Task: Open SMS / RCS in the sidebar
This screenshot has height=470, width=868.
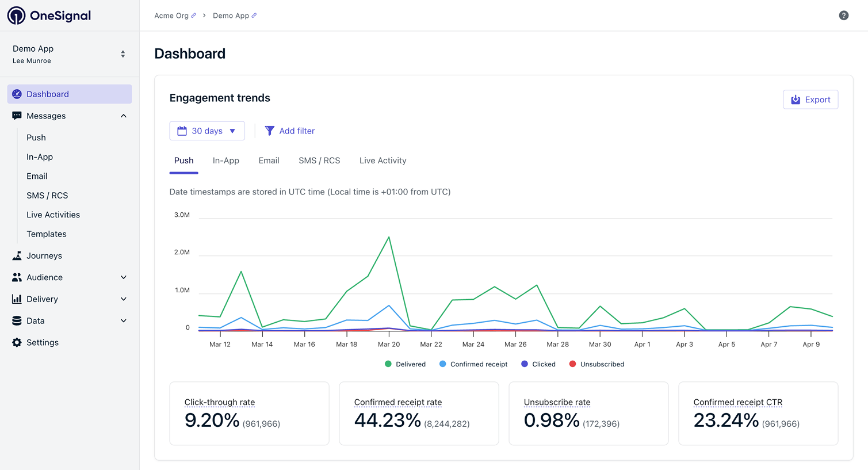Action: 47,196
